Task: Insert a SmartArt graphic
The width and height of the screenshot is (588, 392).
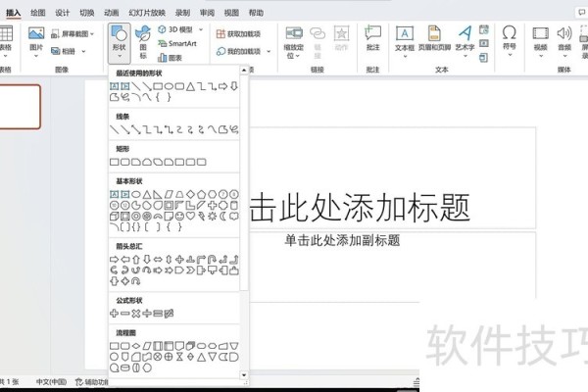Action: pyautogui.click(x=177, y=43)
